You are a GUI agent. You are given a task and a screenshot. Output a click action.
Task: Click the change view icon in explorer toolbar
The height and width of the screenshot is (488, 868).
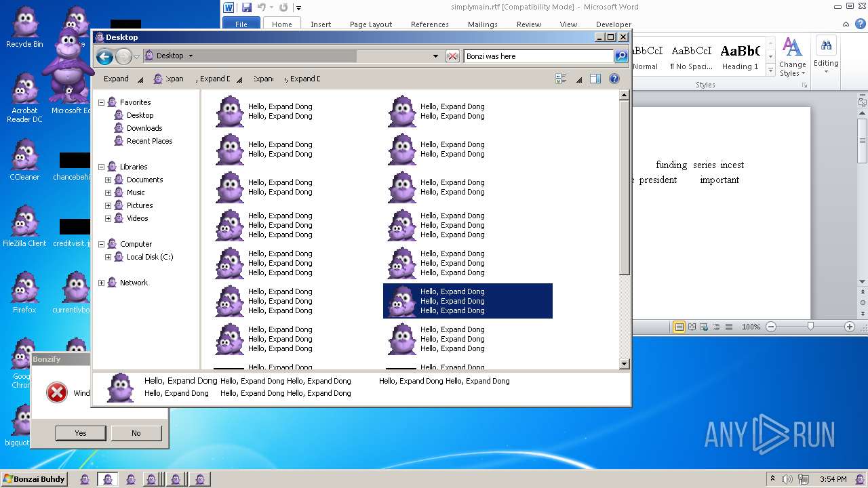[x=561, y=79]
